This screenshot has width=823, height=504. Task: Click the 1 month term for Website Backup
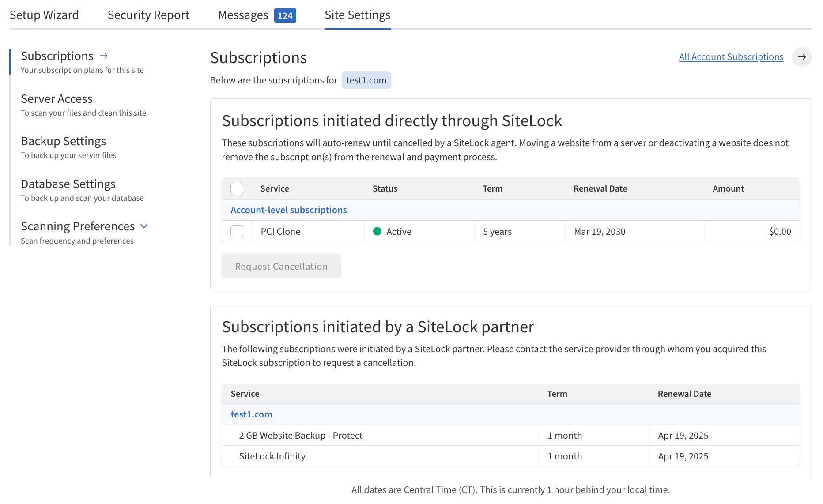[565, 436]
